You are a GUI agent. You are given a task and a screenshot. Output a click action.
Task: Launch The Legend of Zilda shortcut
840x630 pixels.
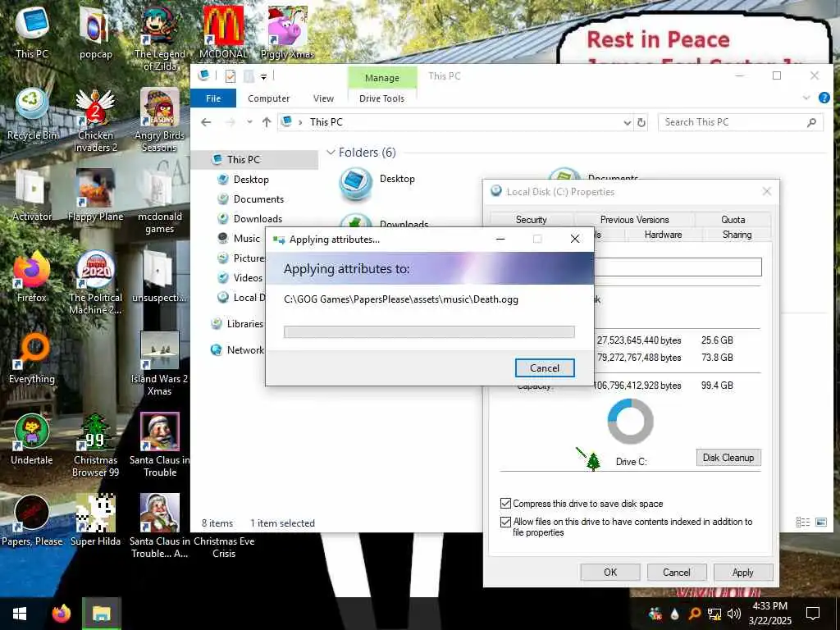tap(160, 38)
